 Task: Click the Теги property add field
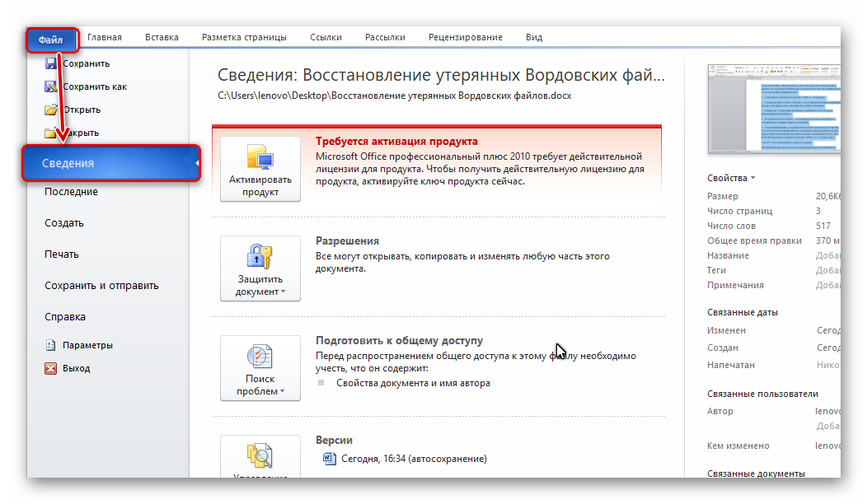tap(827, 270)
